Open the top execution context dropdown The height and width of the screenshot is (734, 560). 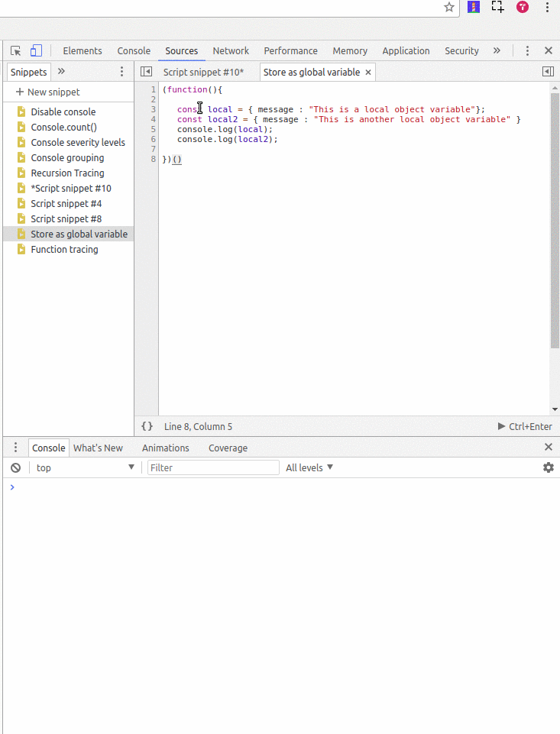tap(85, 467)
